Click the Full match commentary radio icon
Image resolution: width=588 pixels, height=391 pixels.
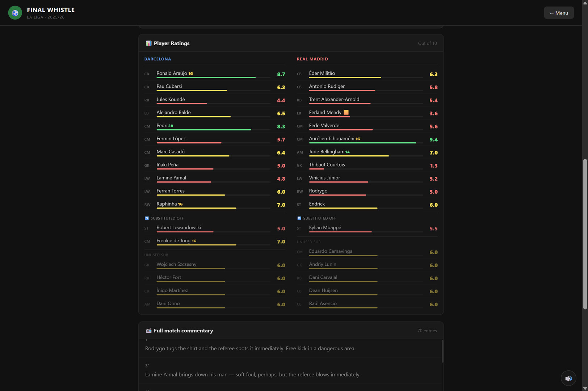[x=148, y=331]
